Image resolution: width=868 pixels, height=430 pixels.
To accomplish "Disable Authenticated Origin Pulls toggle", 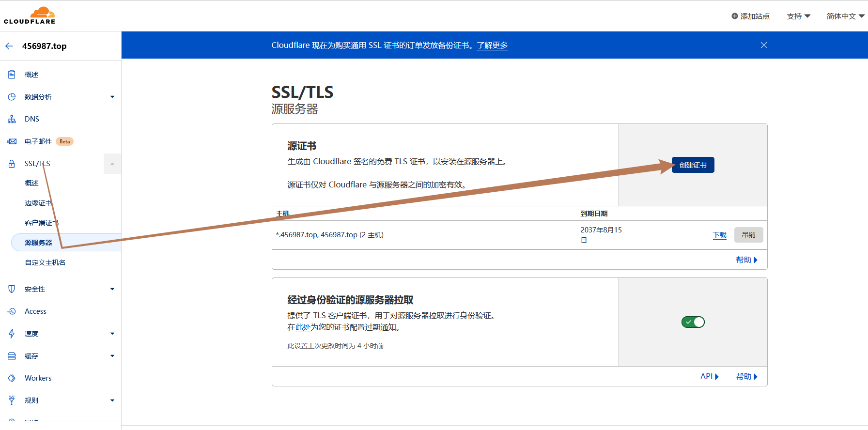I will tap(693, 322).
